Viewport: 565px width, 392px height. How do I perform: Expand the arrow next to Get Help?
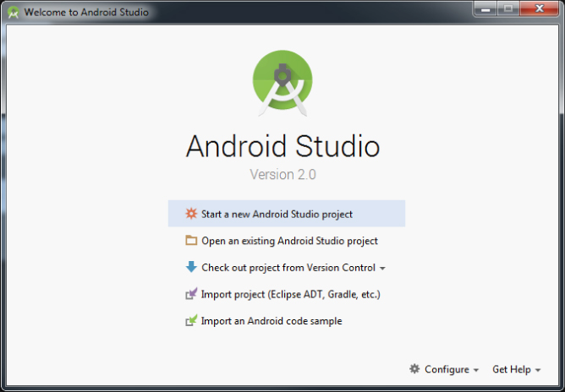click(x=538, y=370)
